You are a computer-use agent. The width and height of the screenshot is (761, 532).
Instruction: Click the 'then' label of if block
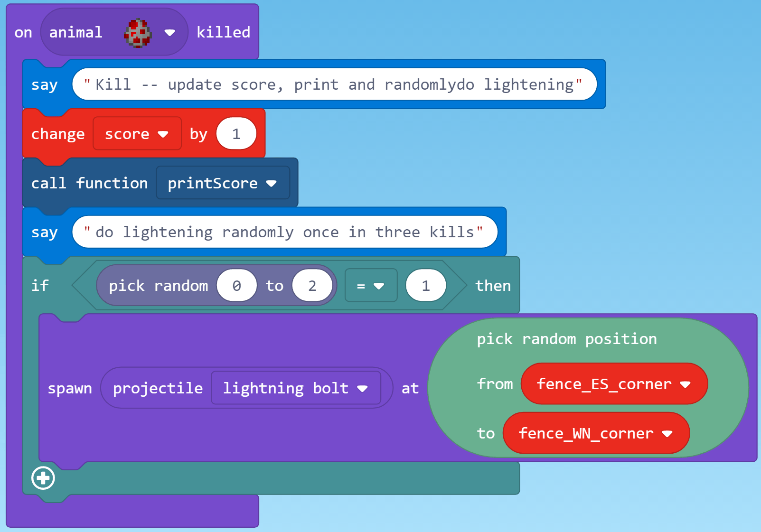click(x=493, y=286)
